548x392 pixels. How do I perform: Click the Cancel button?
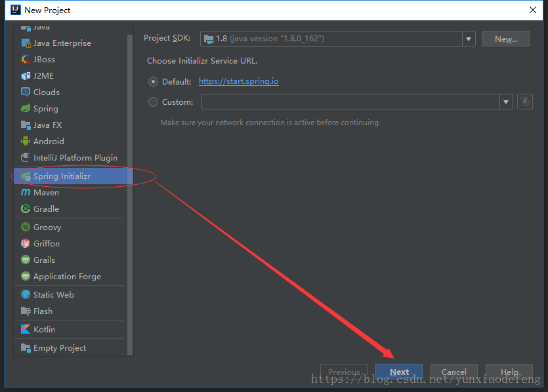[x=454, y=372]
